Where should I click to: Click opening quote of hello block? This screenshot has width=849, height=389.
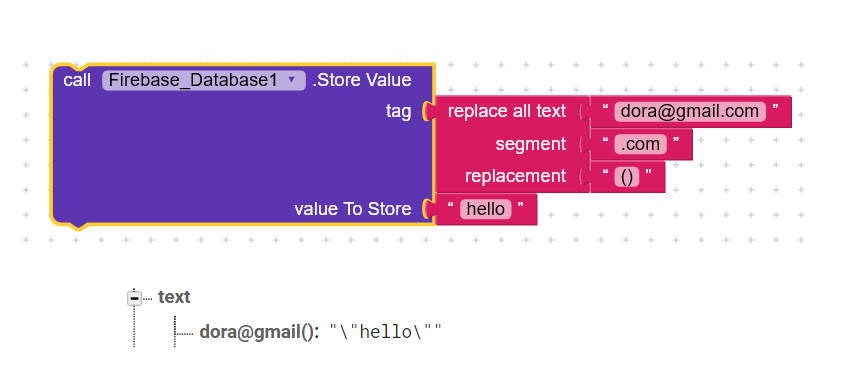click(x=450, y=206)
